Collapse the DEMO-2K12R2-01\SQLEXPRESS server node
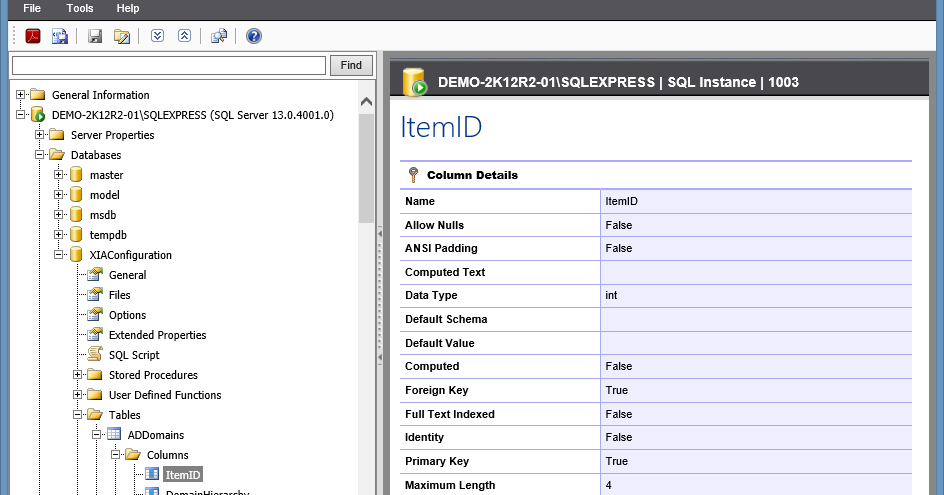The height and width of the screenshot is (495, 944). (20, 114)
